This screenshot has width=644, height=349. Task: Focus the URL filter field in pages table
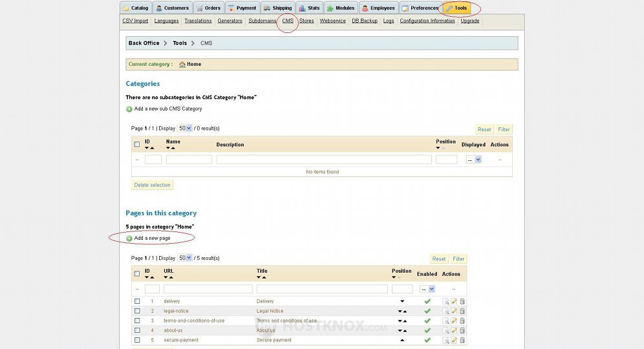208,289
